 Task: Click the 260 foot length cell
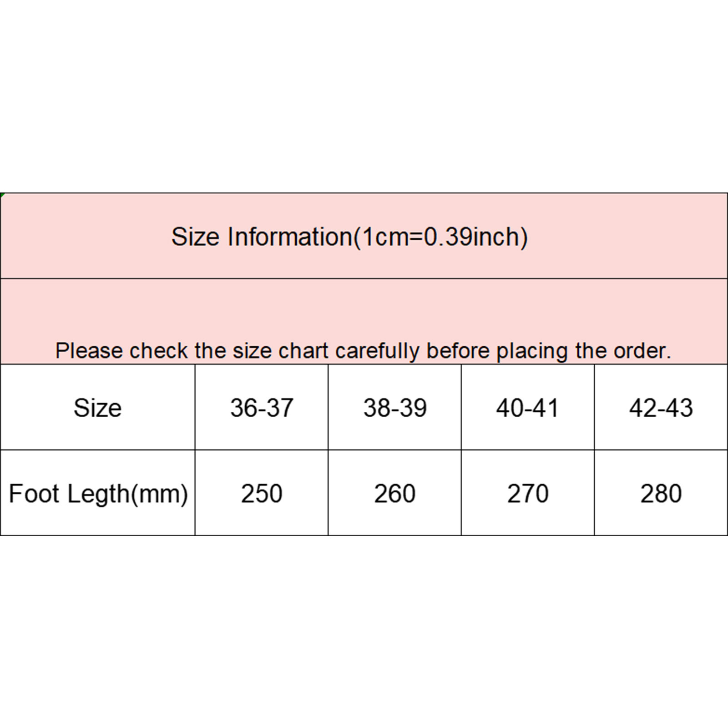(395, 494)
